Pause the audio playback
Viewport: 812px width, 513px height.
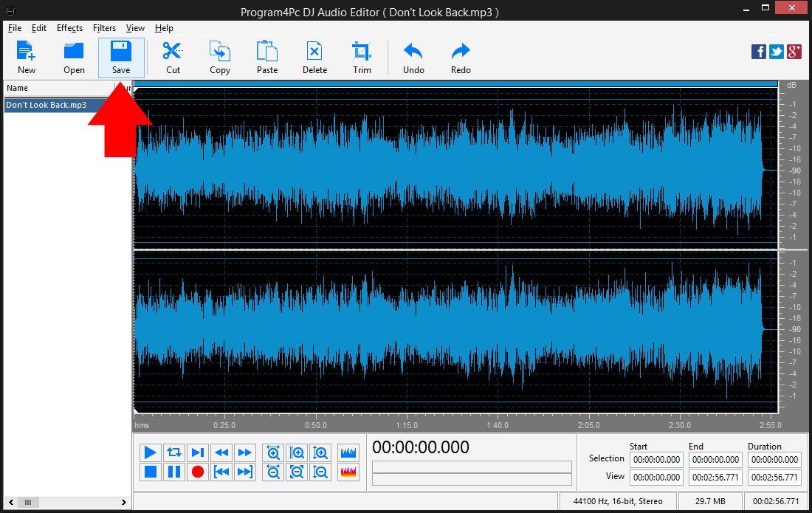(173, 472)
